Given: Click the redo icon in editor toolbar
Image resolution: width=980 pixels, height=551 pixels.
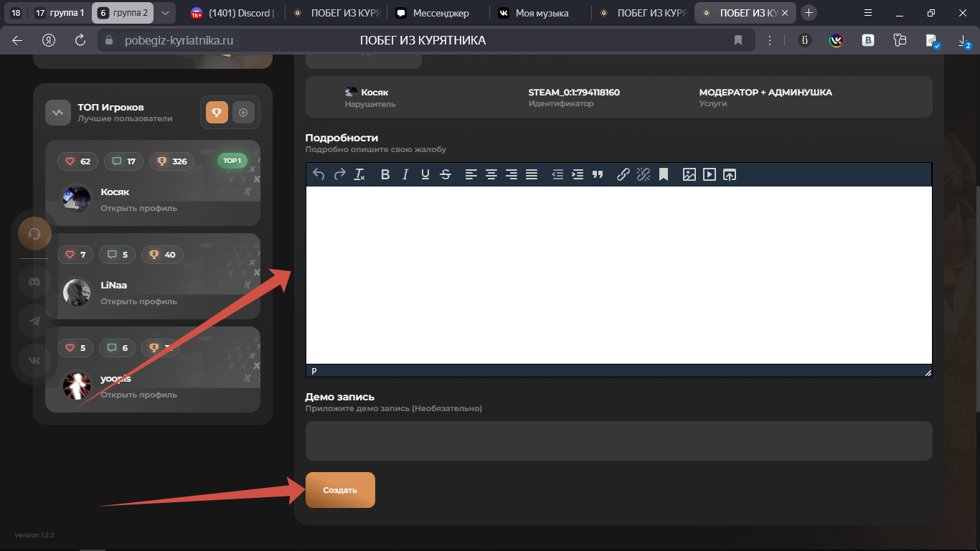Looking at the screenshot, I should [x=340, y=174].
